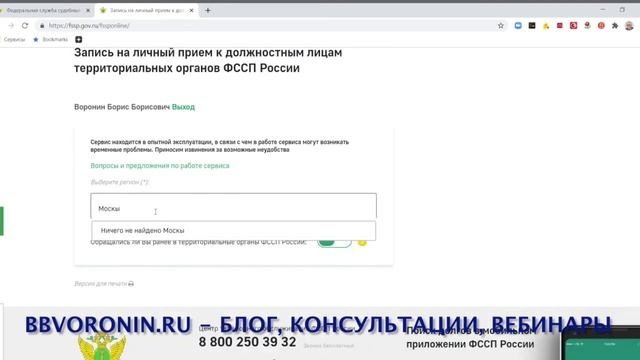Click the user name 'Воронин Борис Борисович'
This screenshot has width=640, height=360.
122,107
